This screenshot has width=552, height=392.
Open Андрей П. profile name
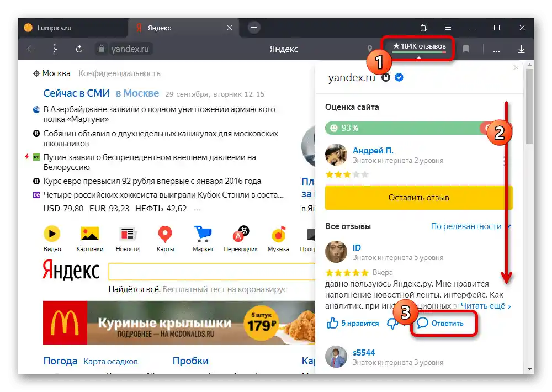coord(373,150)
